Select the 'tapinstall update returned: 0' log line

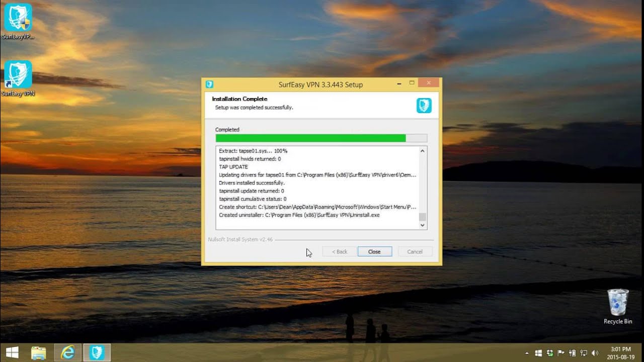click(252, 191)
